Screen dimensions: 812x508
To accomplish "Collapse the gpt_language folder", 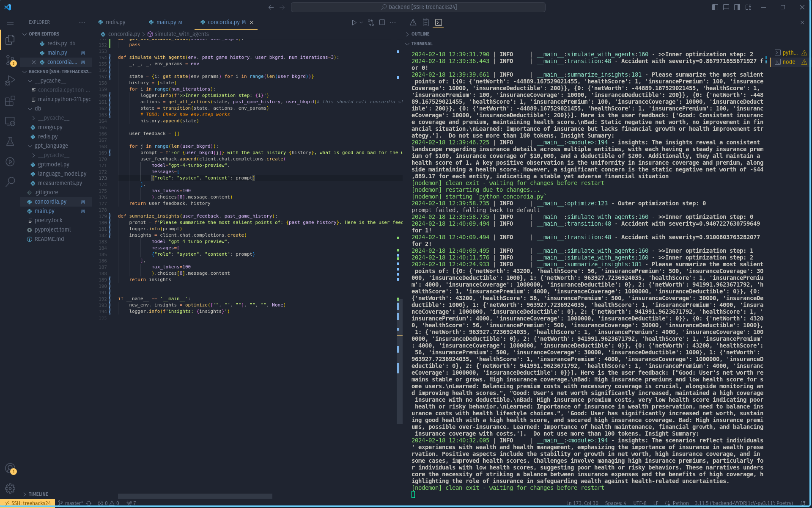I will (51, 146).
